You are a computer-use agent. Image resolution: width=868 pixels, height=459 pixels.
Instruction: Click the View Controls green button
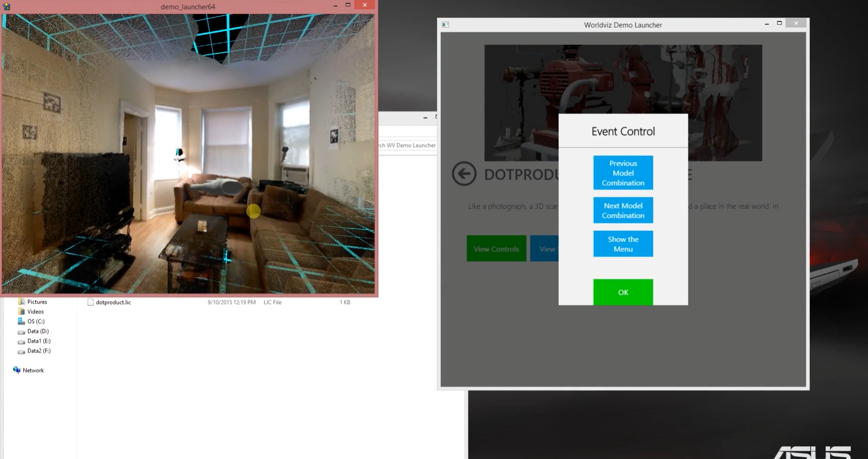[x=496, y=249]
